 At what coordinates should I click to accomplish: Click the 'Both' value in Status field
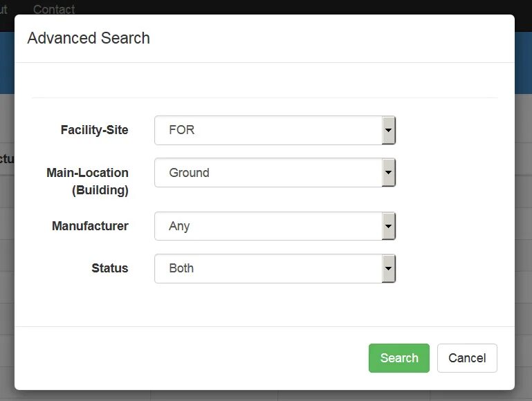pos(181,268)
